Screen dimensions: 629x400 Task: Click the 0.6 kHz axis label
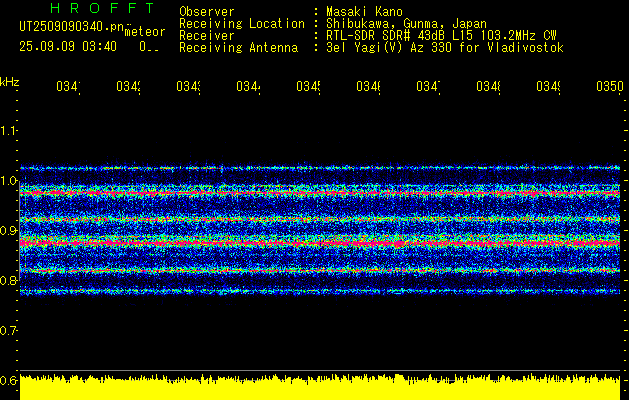point(8,380)
